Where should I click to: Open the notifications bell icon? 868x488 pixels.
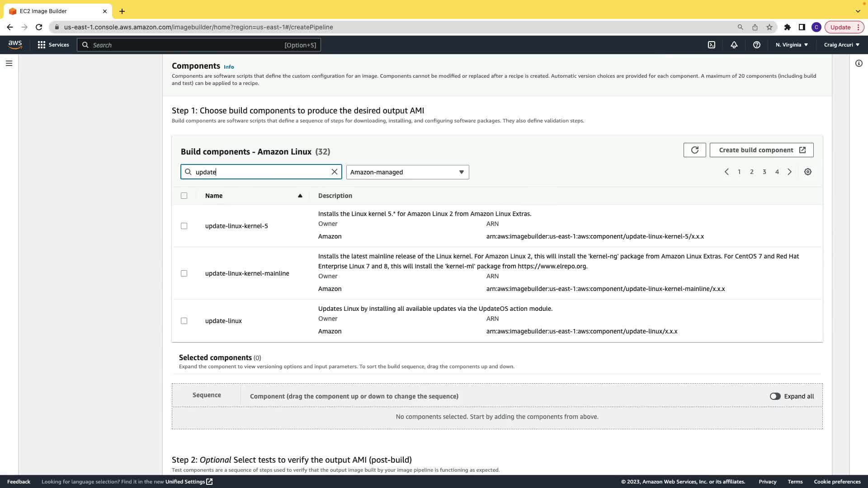[x=734, y=45]
